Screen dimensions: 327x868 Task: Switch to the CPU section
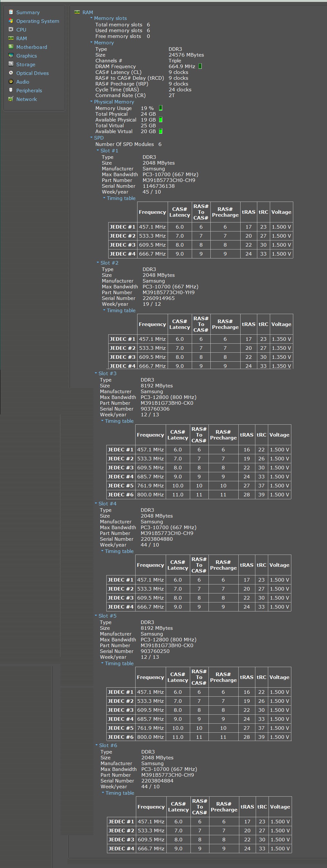coord(21,30)
